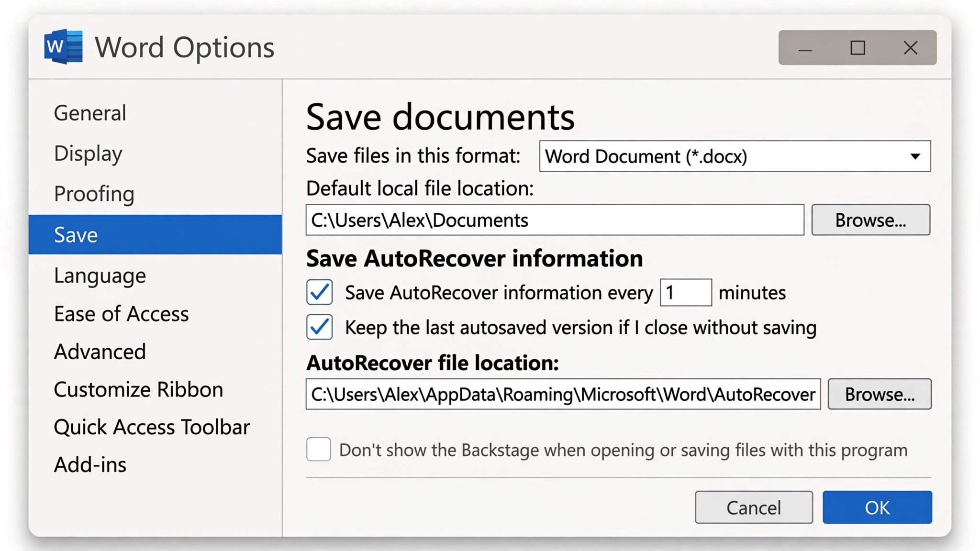Image resolution: width=980 pixels, height=551 pixels.
Task: Click the Default local file location field
Action: pos(555,220)
